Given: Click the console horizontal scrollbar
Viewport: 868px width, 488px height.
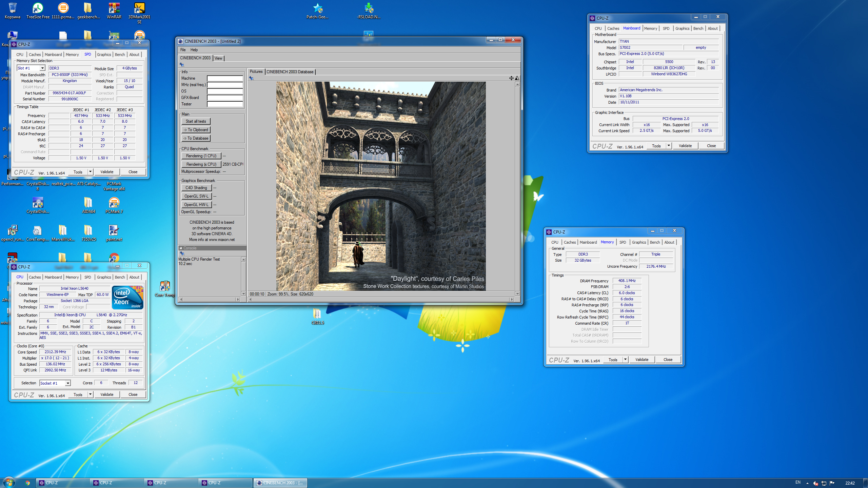Looking at the screenshot, I should pyautogui.click(x=210, y=299).
